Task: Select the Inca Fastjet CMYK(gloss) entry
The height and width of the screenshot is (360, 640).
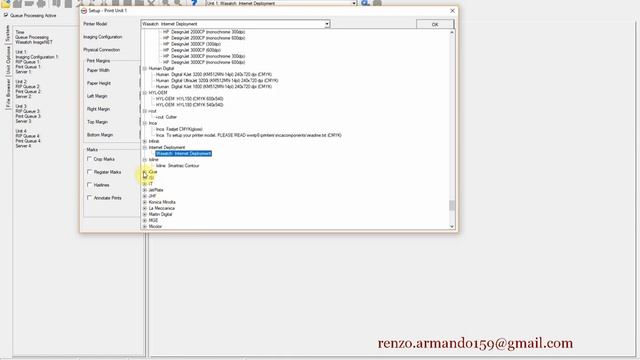Action: pos(179,129)
